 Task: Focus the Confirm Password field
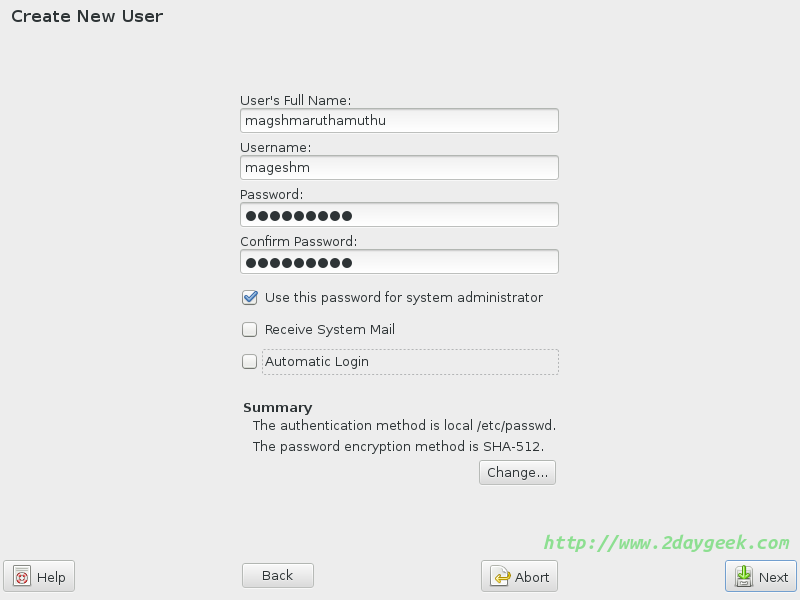pos(399,262)
